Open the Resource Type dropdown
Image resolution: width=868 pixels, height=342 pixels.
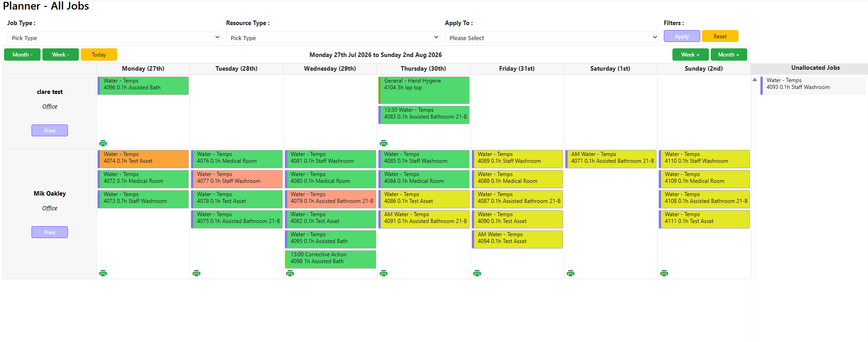click(333, 37)
